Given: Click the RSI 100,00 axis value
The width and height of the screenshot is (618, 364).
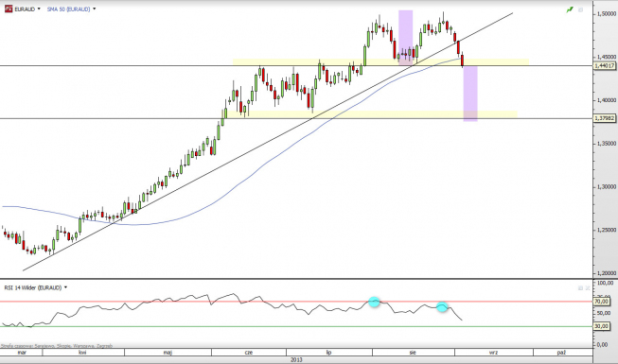Looking at the screenshot, I should (x=606, y=283).
